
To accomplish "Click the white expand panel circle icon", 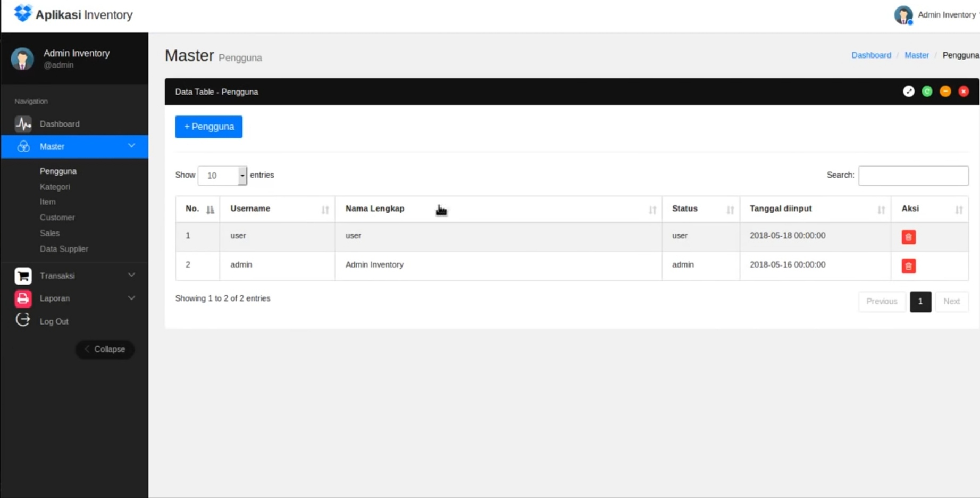I will tap(908, 92).
